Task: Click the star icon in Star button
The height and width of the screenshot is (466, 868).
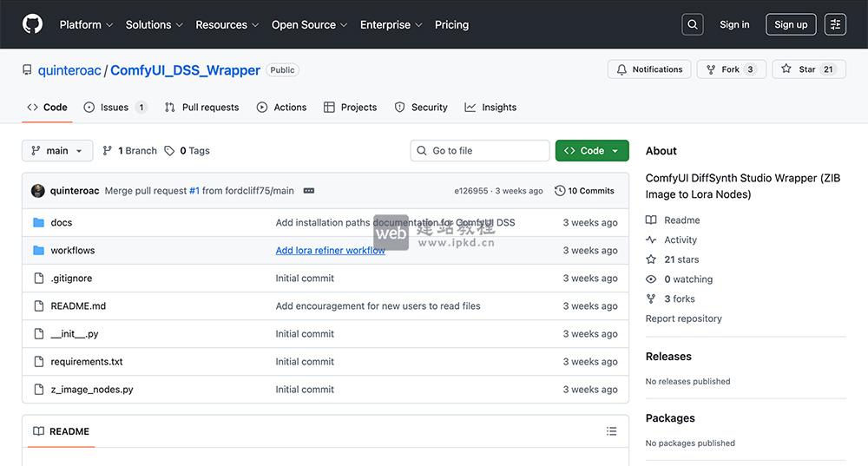Action: [x=786, y=69]
